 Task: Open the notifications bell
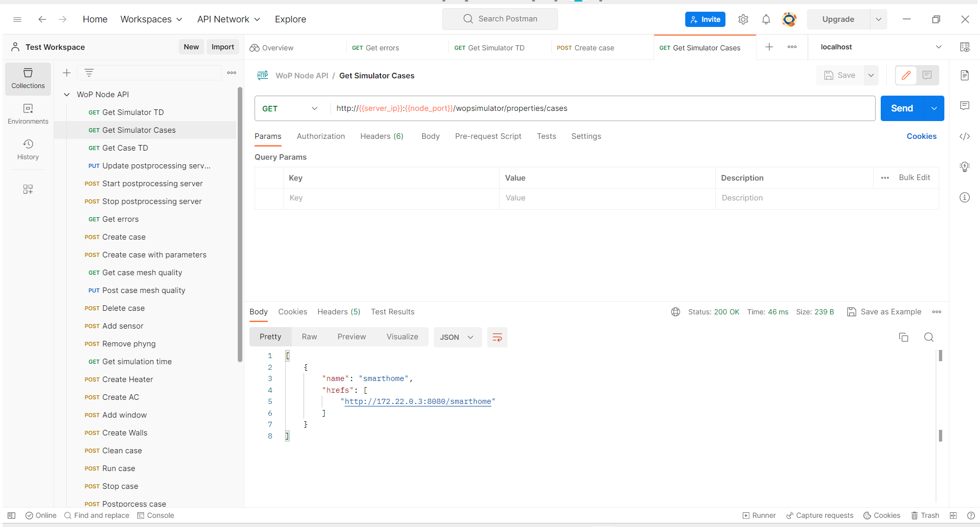(766, 19)
